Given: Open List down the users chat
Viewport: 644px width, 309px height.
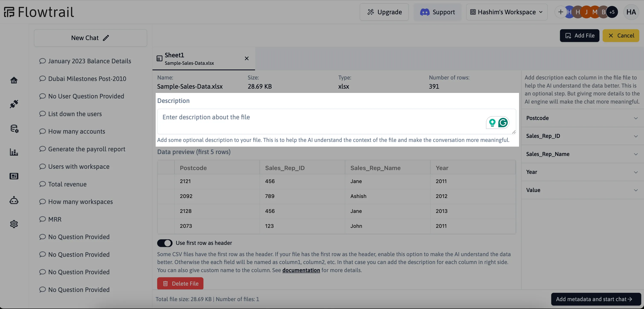Looking at the screenshot, I should (71, 114).
